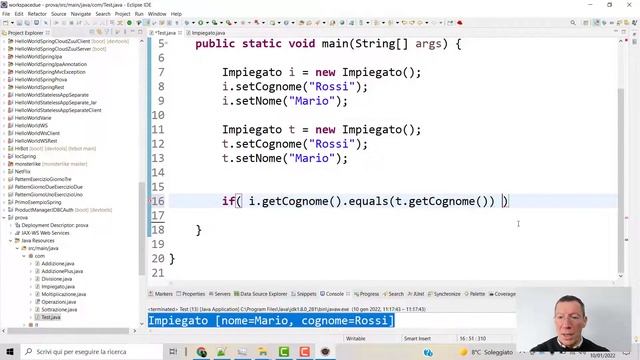Open the Data Source Explorer tab
640x360 pixels.
pyautogui.click(x=260, y=294)
